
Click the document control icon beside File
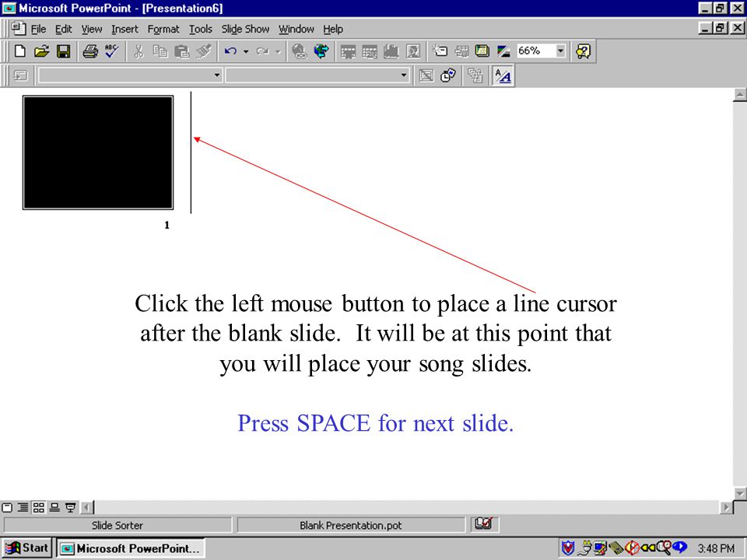tap(19, 29)
